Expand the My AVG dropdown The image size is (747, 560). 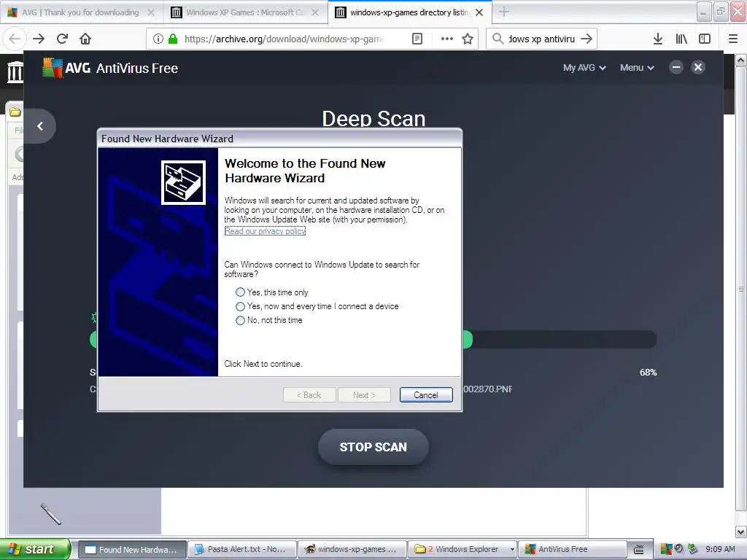[584, 68]
